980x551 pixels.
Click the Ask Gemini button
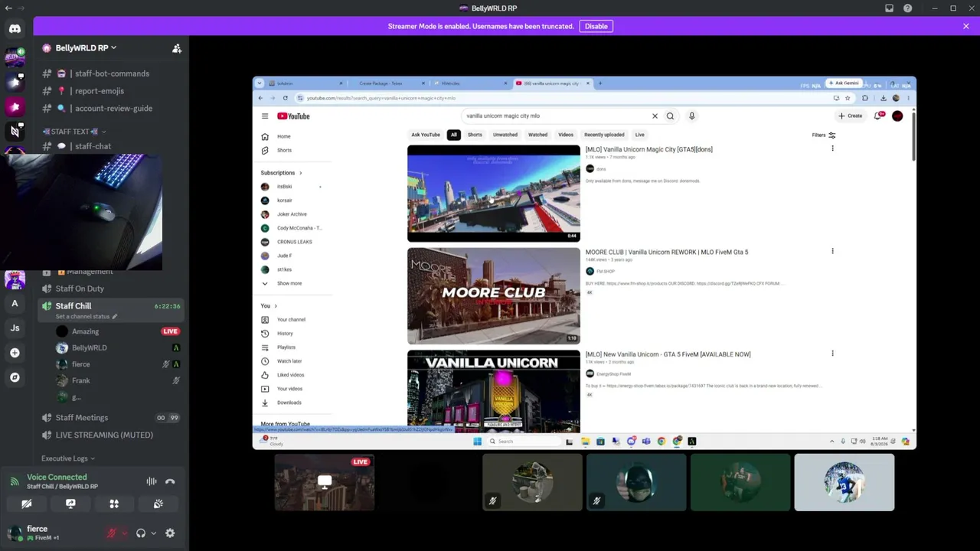[x=845, y=83]
